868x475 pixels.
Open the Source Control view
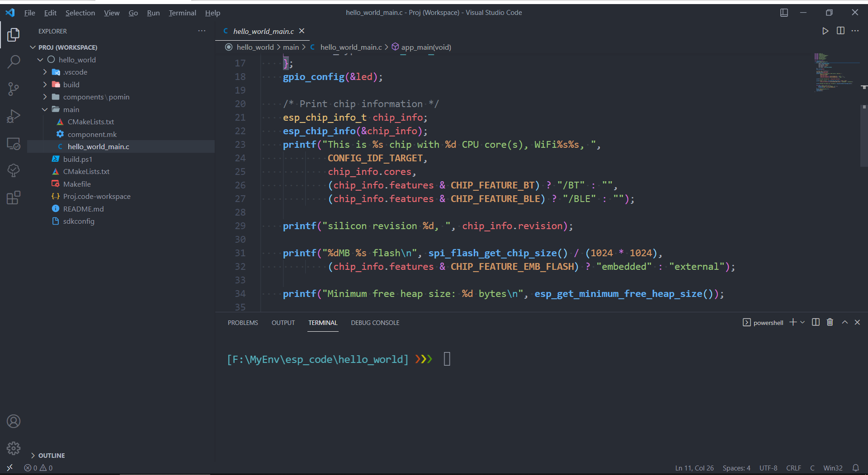coord(14,89)
